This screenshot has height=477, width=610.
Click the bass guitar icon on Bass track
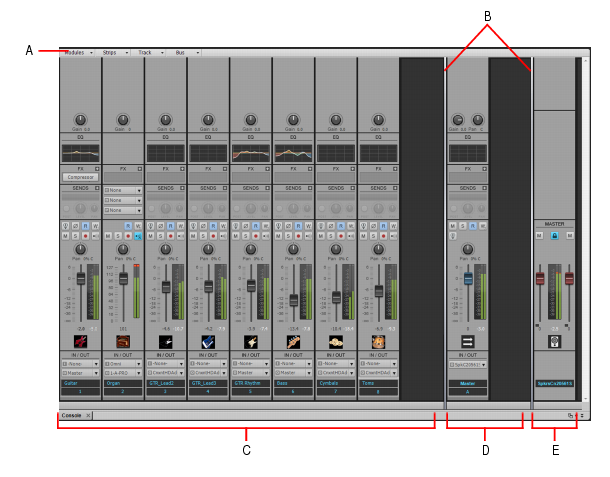pyautogui.click(x=293, y=342)
